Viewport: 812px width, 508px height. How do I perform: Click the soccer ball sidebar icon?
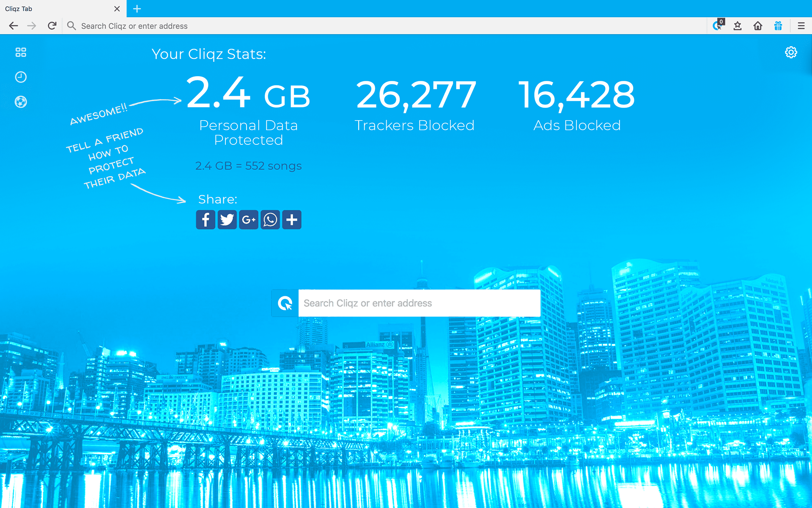[x=21, y=102]
